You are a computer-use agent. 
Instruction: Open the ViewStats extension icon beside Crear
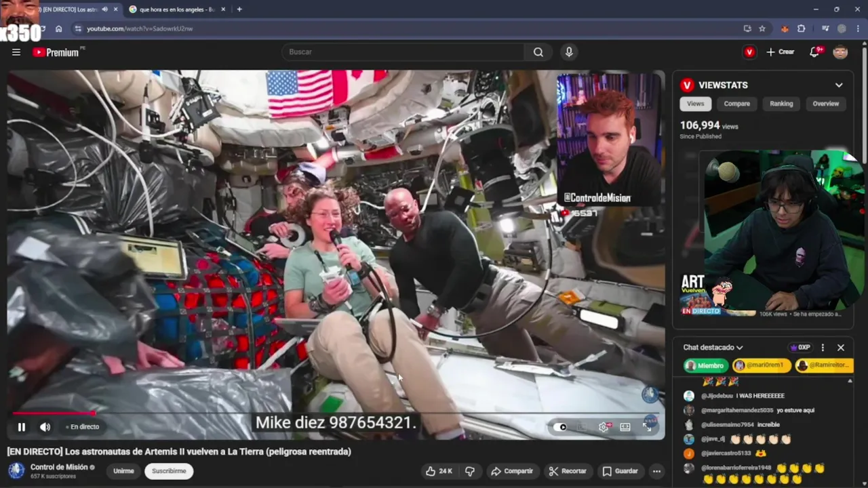(x=749, y=52)
